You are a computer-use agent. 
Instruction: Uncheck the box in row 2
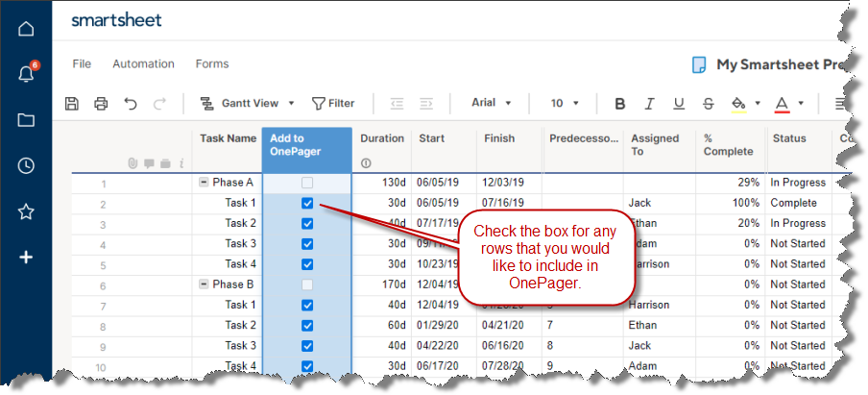(307, 204)
